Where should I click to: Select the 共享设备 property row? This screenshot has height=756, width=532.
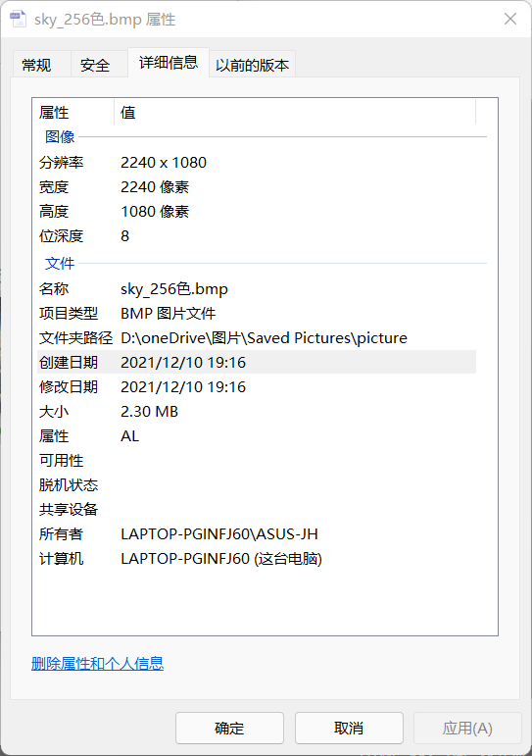pyautogui.click(x=257, y=510)
